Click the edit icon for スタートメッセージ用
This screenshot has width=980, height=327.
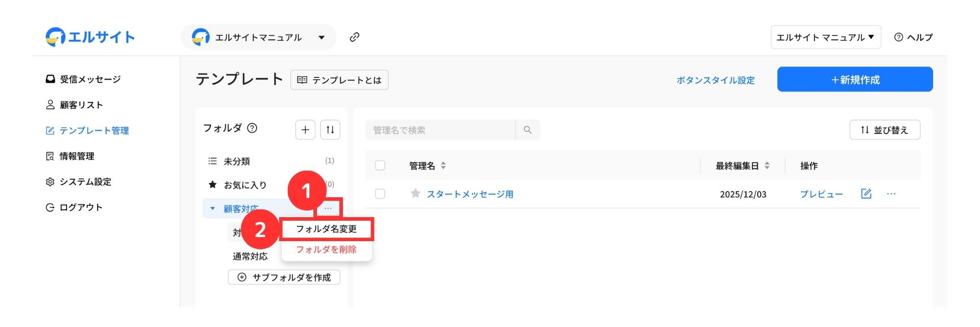(866, 194)
